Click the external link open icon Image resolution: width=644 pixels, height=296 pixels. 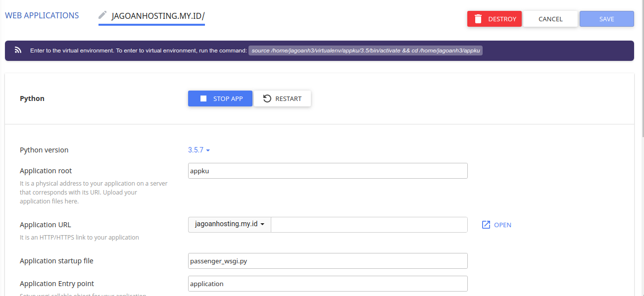click(486, 225)
